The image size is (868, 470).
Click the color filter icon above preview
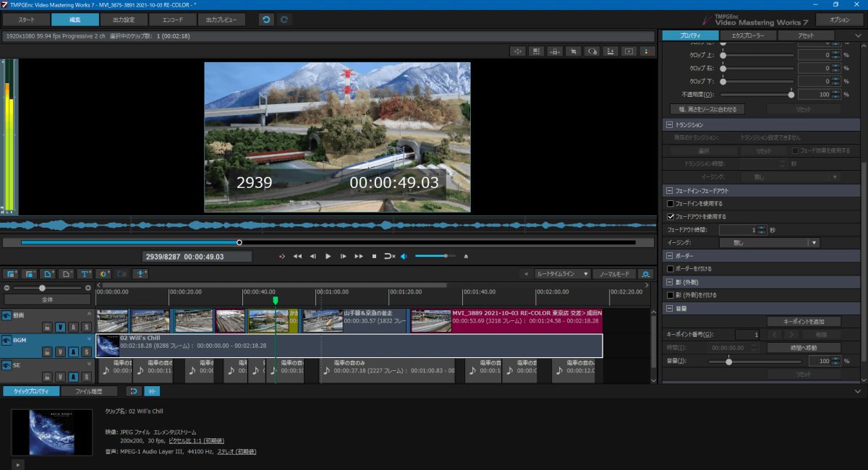[647, 51]
